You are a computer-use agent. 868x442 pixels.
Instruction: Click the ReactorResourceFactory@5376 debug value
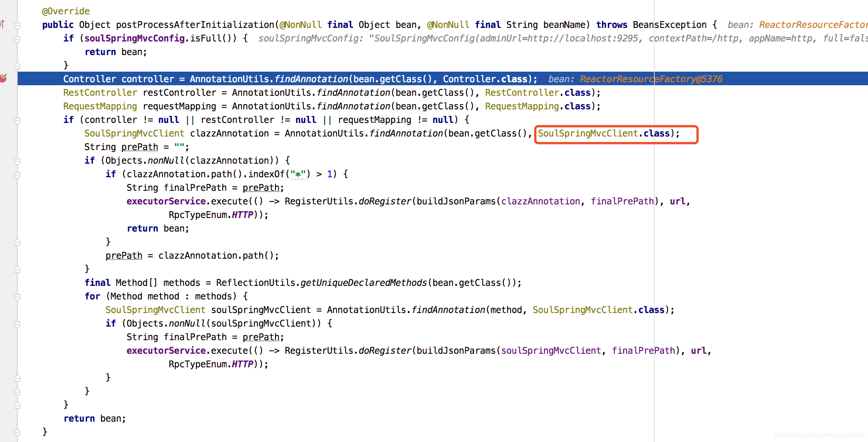point(651,79)
